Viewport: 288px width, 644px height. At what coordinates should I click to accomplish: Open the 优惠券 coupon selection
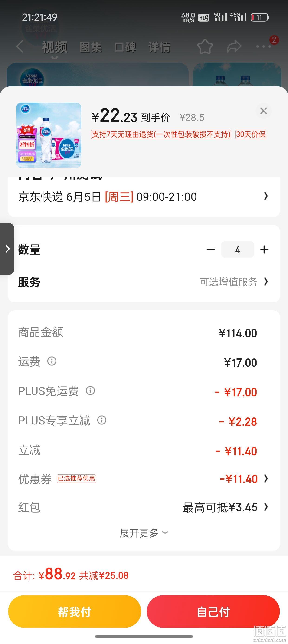[x=144, y=479]
